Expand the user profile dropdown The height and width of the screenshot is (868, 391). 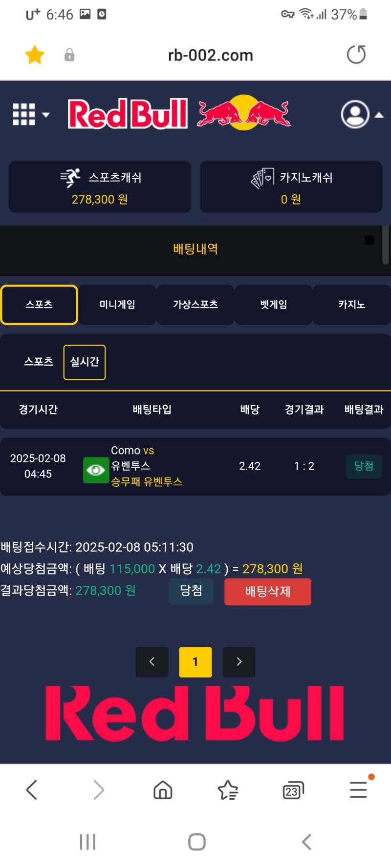pyautogui.click(x=362, y=115)
